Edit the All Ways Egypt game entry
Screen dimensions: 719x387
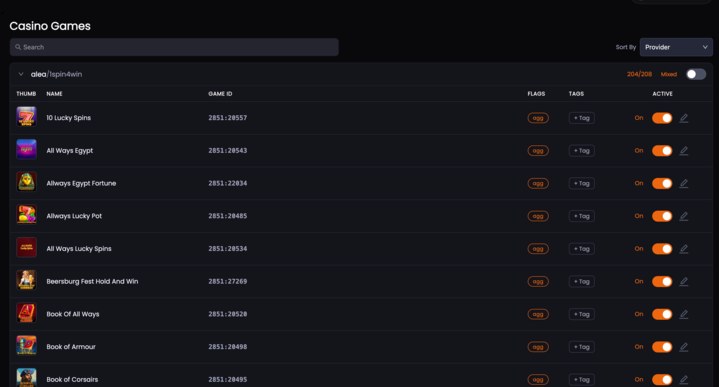click(x=684, y=151)
